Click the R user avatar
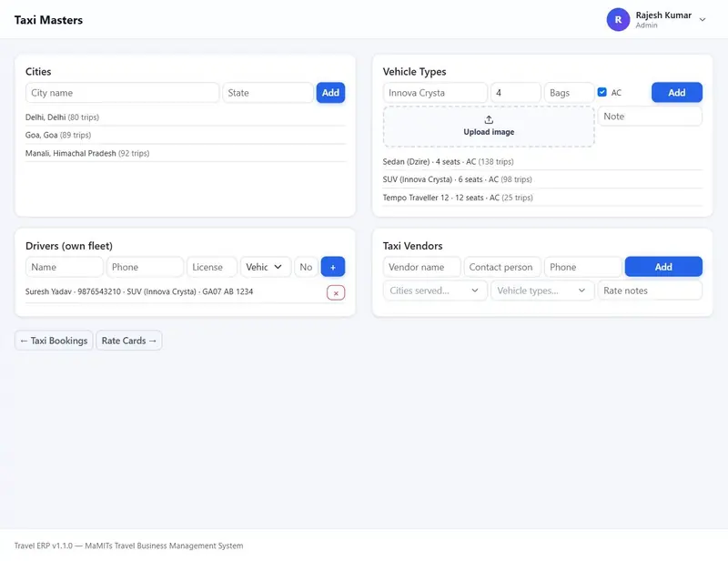Viewport: 728px width, 561px height. tap(618, 19)
